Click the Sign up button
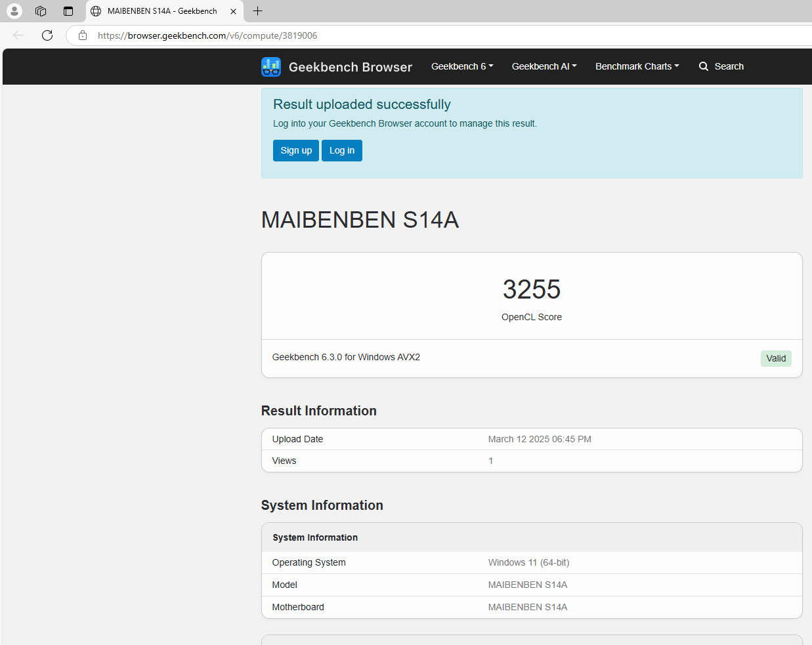This screenshot has height=645, width=812. click(x=296, y=150)
